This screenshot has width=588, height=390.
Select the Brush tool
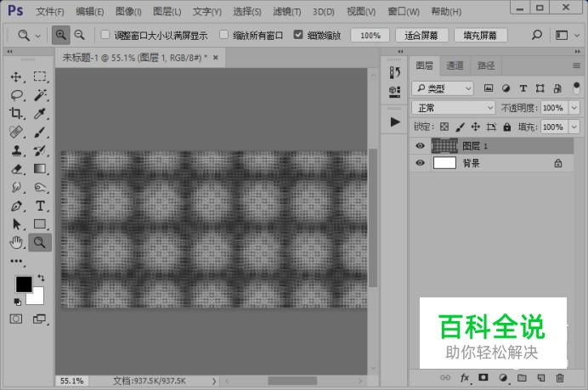pos(40,132)
